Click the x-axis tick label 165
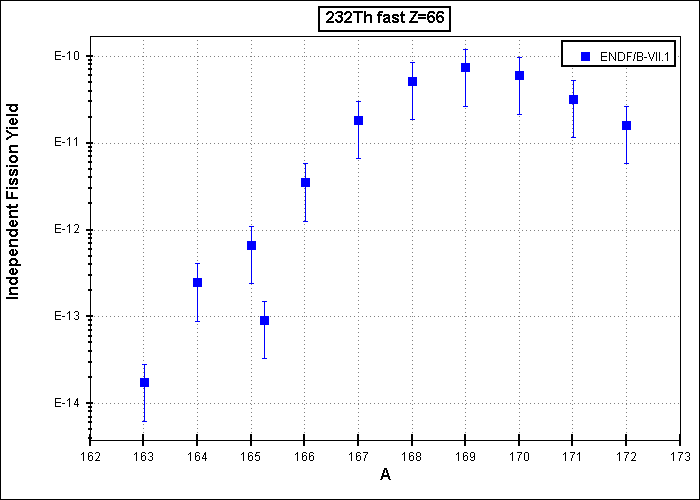Viewport: 700px width, 500px height. click(x=250, y=457)
